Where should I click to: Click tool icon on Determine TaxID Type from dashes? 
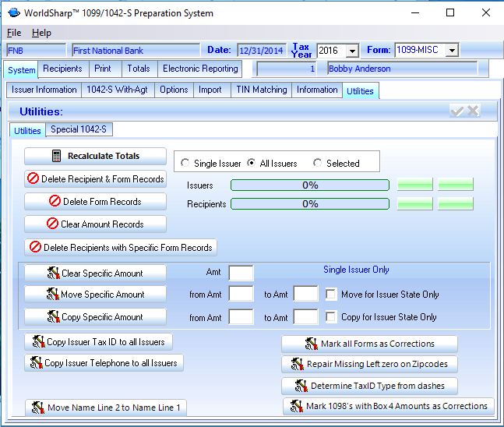(301, 386)
